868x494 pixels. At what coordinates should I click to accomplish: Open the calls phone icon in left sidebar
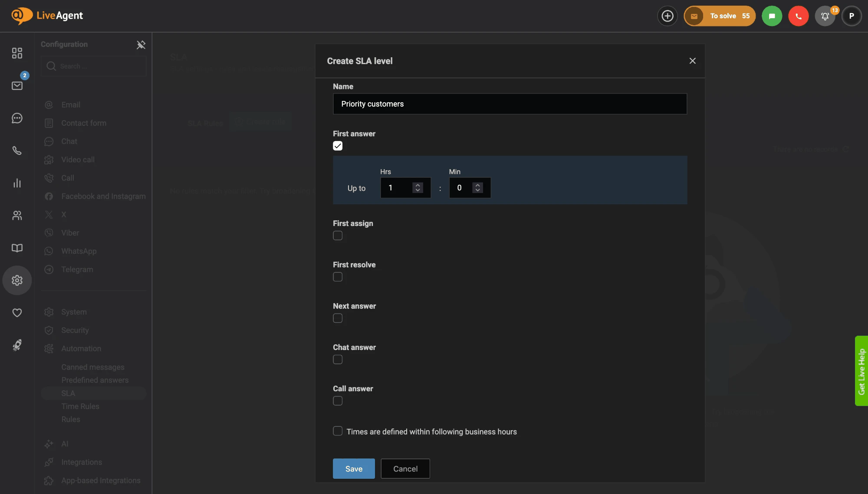pos(17,150)
